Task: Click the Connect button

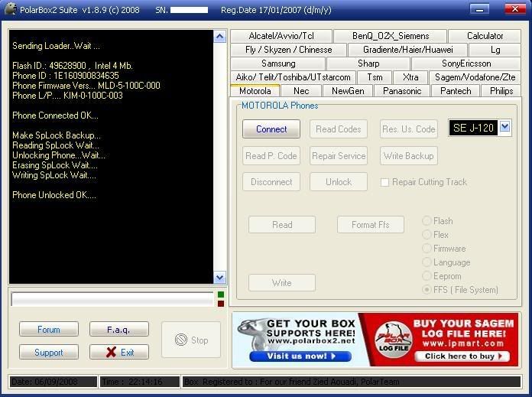Action: 271,129
